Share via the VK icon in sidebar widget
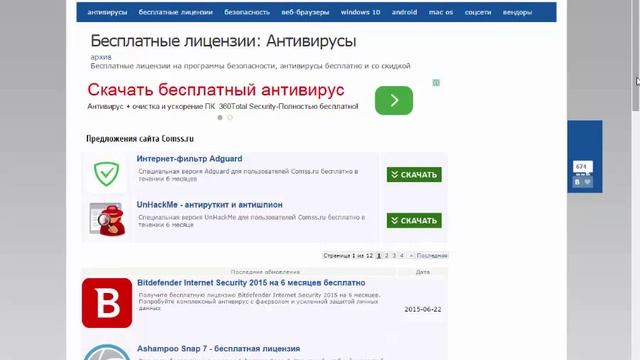 click(577, 182)
